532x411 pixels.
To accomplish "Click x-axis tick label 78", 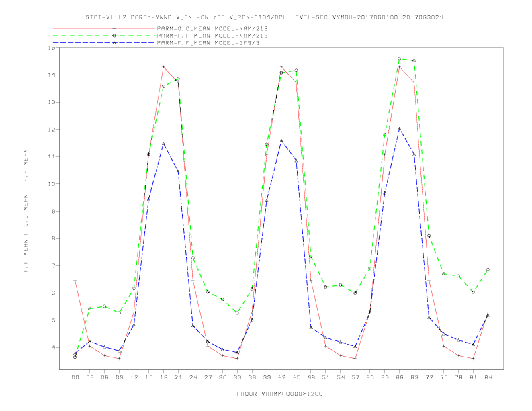I will pos(459,377).
